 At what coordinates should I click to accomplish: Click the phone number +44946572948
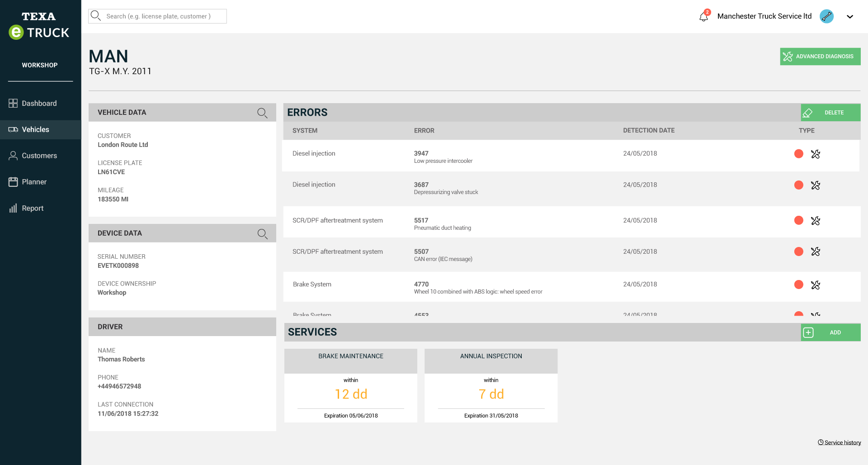119,386
